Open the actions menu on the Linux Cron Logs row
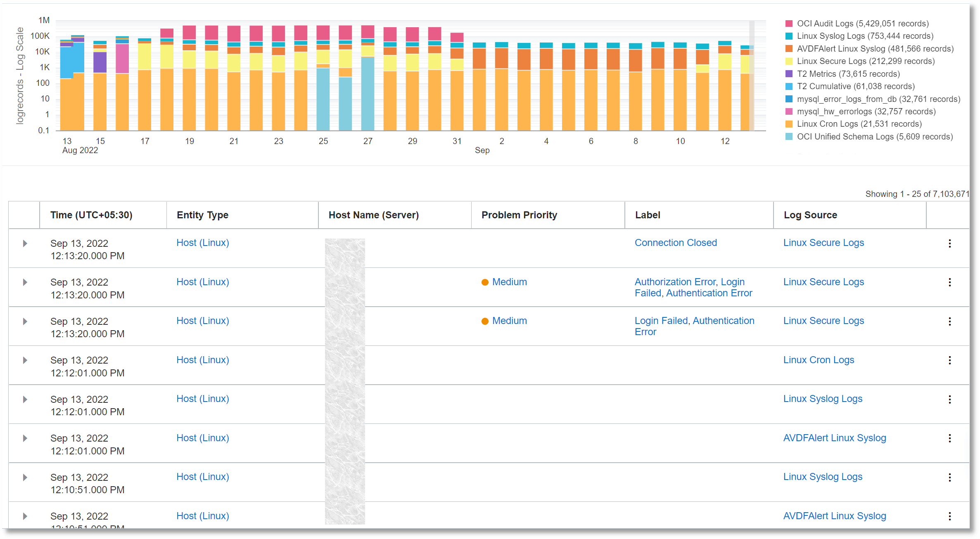 click(950, 360)
